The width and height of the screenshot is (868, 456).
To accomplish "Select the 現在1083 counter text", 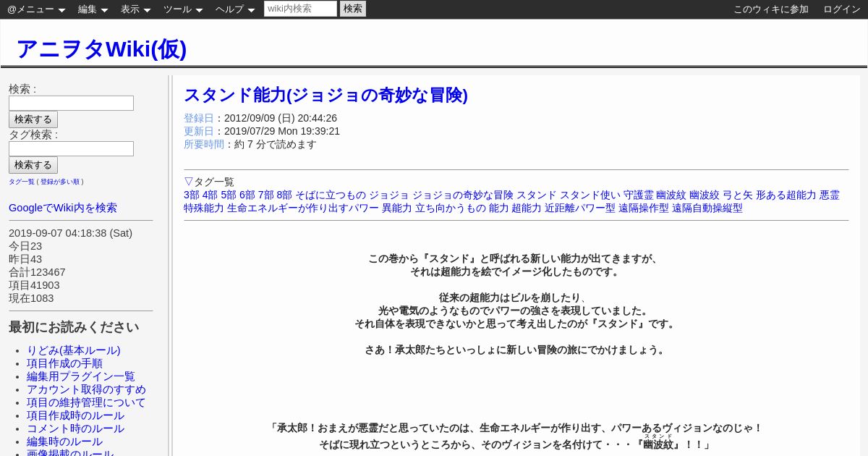I will click(31, 298).
